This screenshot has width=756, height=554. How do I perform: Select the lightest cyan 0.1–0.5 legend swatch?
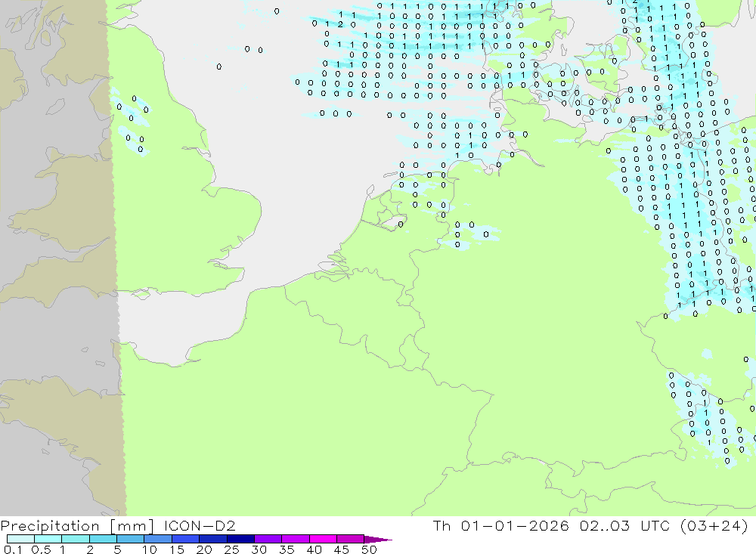tap(20, 539)
